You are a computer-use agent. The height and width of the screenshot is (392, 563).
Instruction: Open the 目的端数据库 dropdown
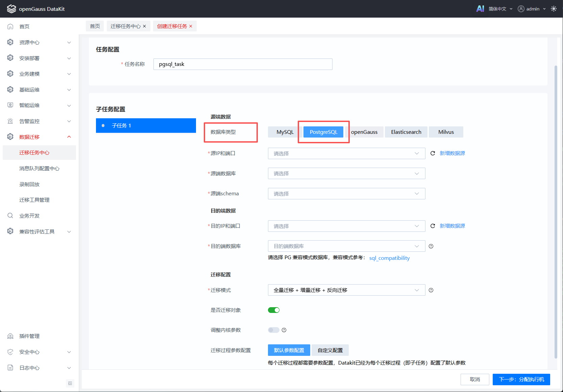pos(346,246)
